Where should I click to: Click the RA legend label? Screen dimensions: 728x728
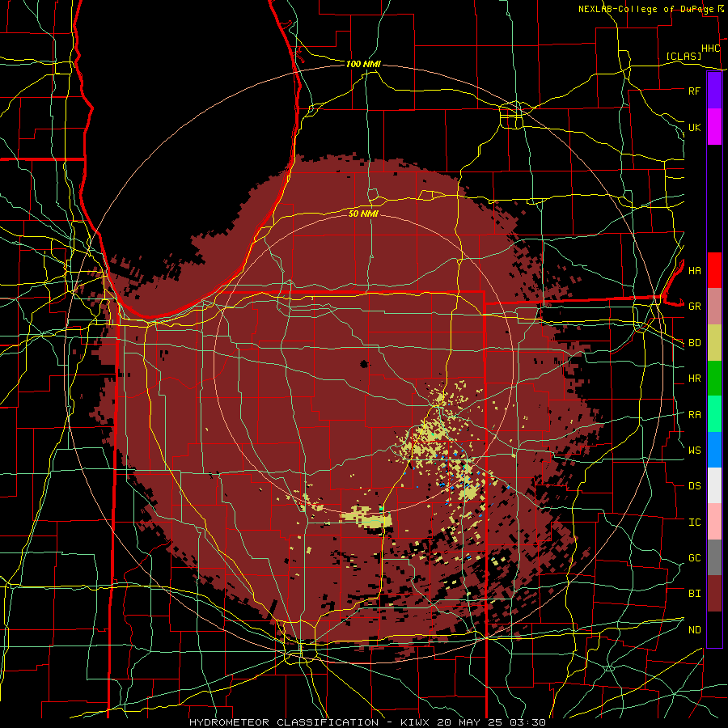tap(694, 415)
